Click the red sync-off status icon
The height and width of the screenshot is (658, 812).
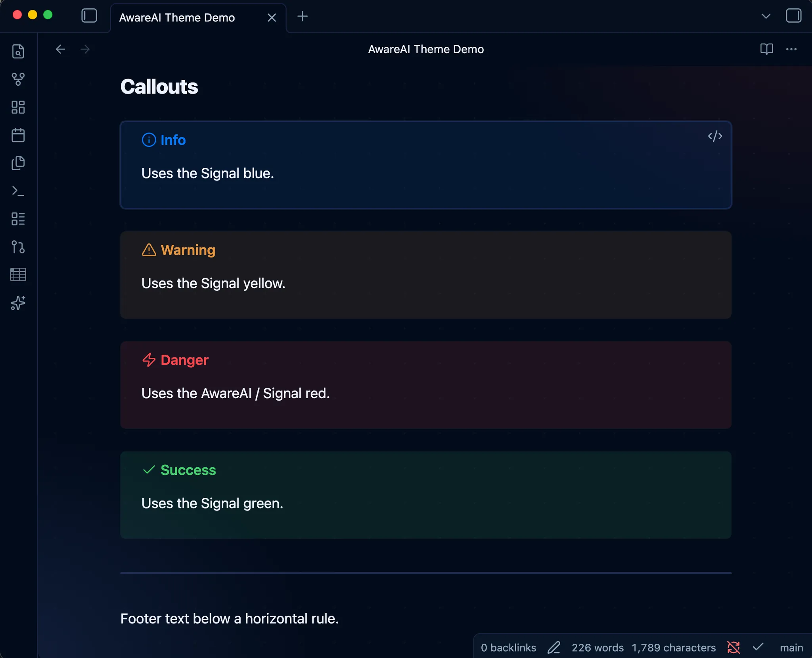[x=733, y=647]
